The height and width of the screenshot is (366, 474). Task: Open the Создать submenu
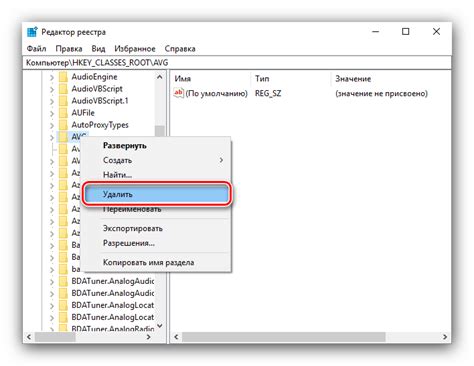pyautogui.click(x=157, y=160)
